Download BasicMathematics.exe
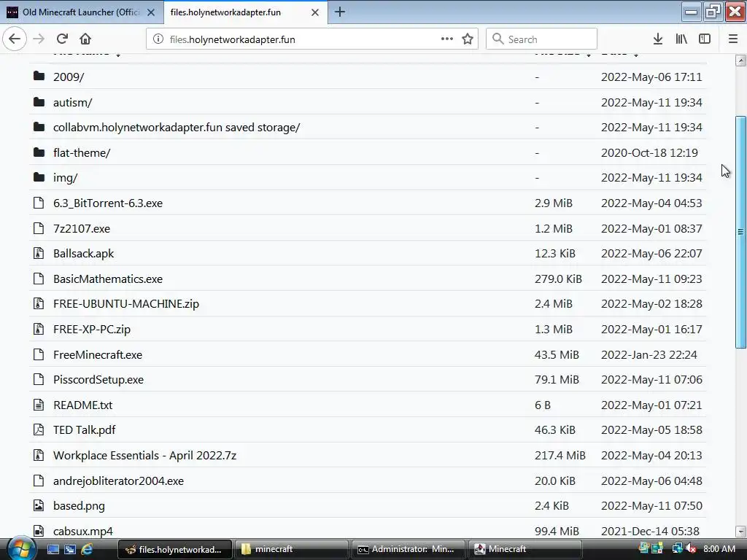The image size is (747, 560). [x=108, y=279]
